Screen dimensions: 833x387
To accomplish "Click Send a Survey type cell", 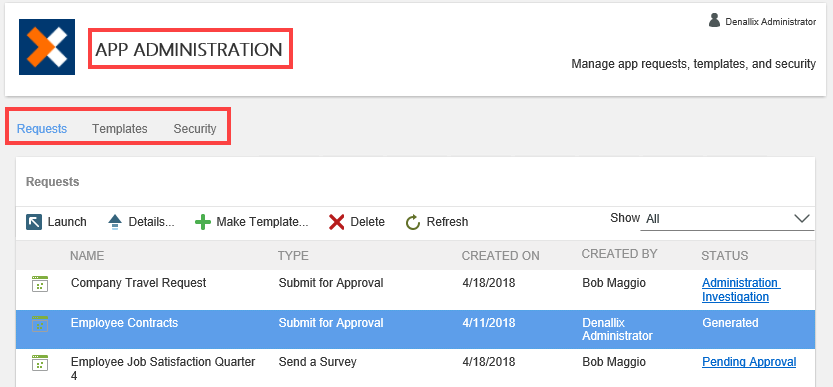I will pos(318,362).
